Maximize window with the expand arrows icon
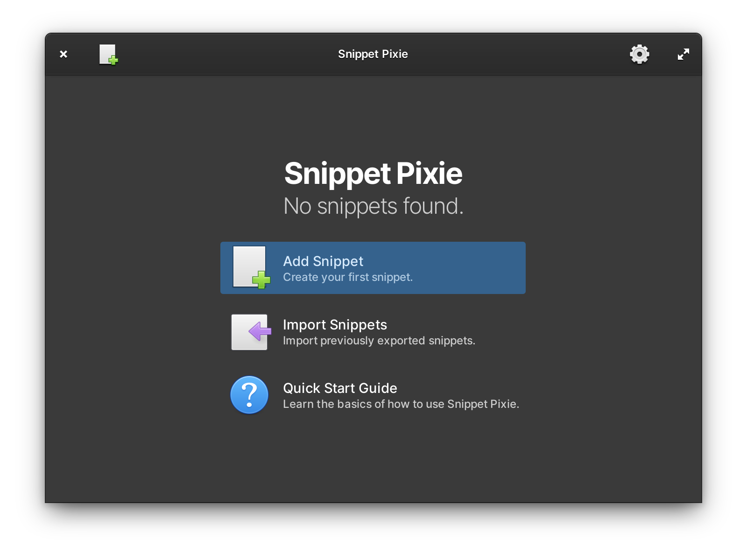 tap(683, 54)
